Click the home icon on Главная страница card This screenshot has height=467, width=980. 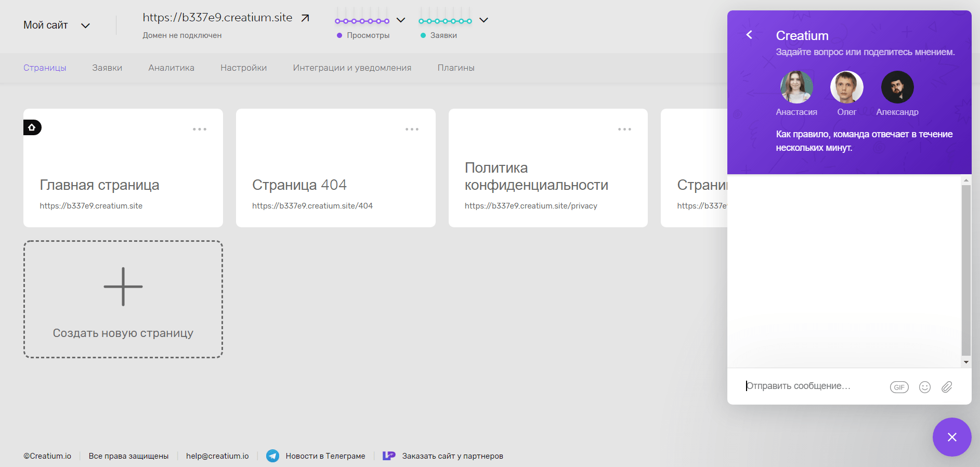coord(32,127)
